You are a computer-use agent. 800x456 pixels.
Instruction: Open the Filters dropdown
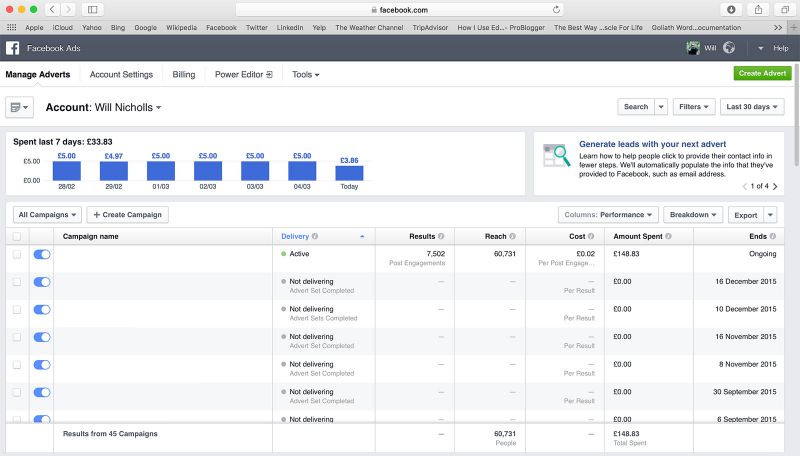694,107
